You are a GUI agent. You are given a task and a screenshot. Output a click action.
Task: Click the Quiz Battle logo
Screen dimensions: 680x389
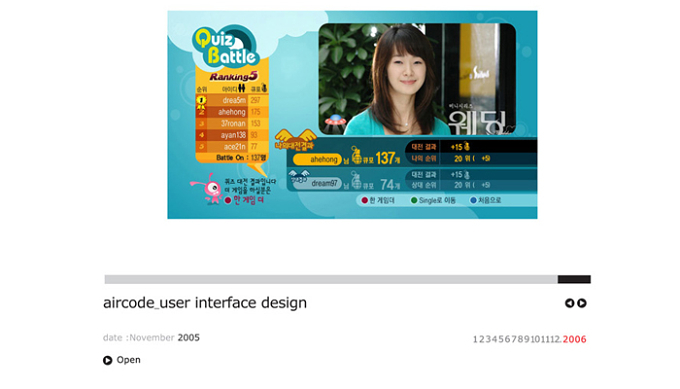coord(226,47)
